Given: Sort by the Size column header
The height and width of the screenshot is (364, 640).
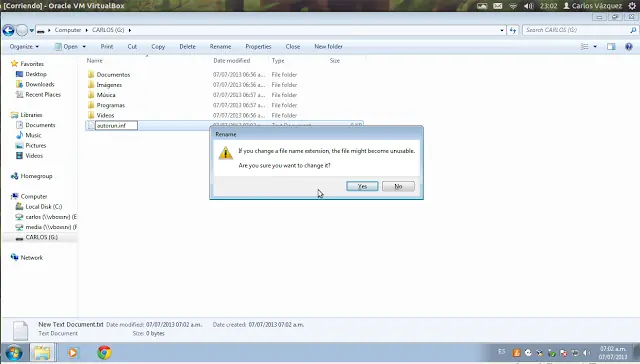Looking at the screenshot, I should pyautogui.click(x=335, y=60).
